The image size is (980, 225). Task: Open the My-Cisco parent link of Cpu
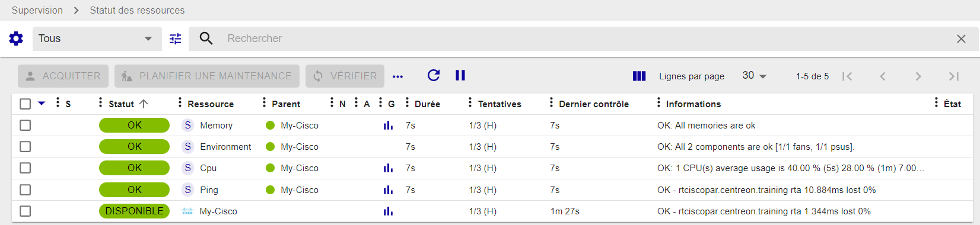(300, 168)
